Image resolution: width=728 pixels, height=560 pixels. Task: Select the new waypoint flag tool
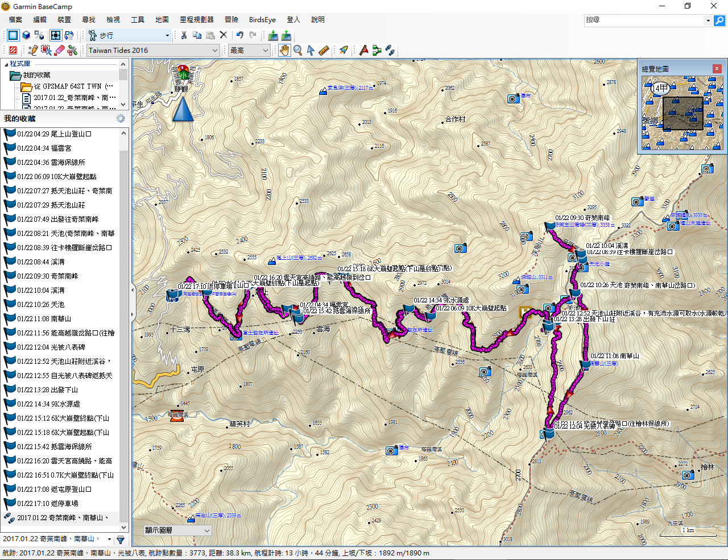pyautogui.click(x=364, y=50)
